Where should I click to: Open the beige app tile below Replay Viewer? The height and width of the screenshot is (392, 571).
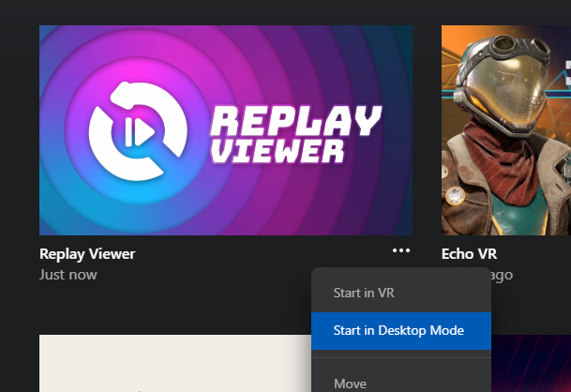tap(175, 363)
